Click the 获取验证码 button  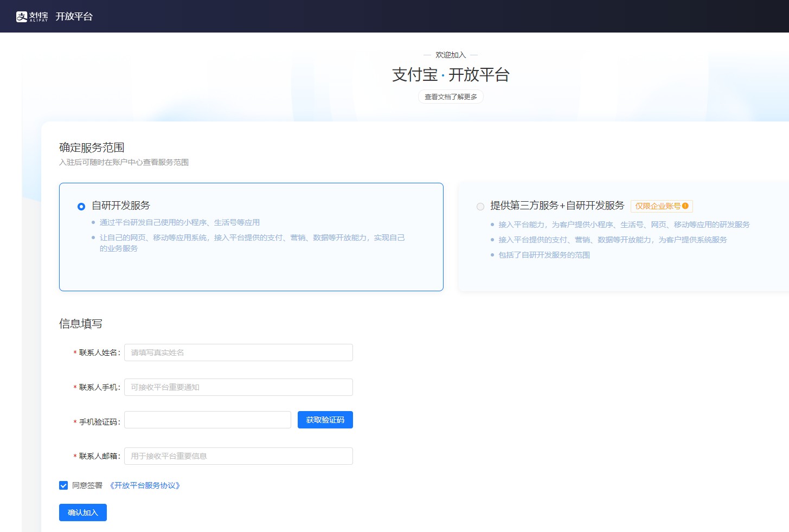(x=325, y=420)
